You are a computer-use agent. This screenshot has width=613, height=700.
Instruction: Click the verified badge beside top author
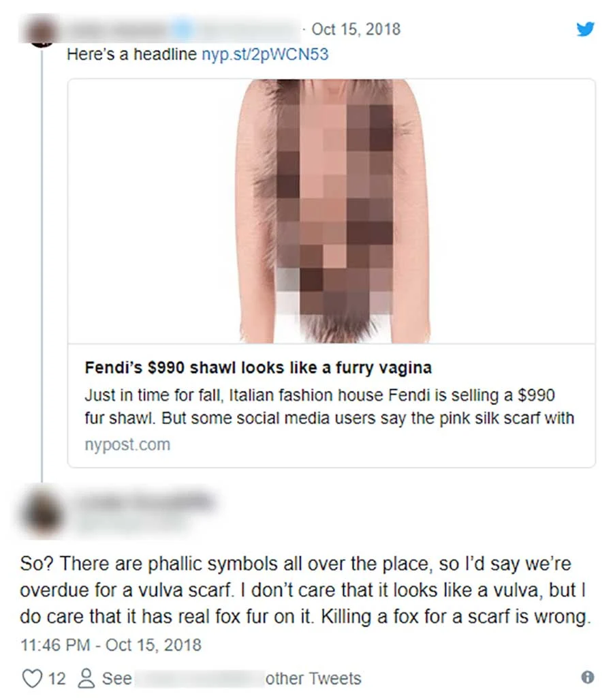coord(183,30)
